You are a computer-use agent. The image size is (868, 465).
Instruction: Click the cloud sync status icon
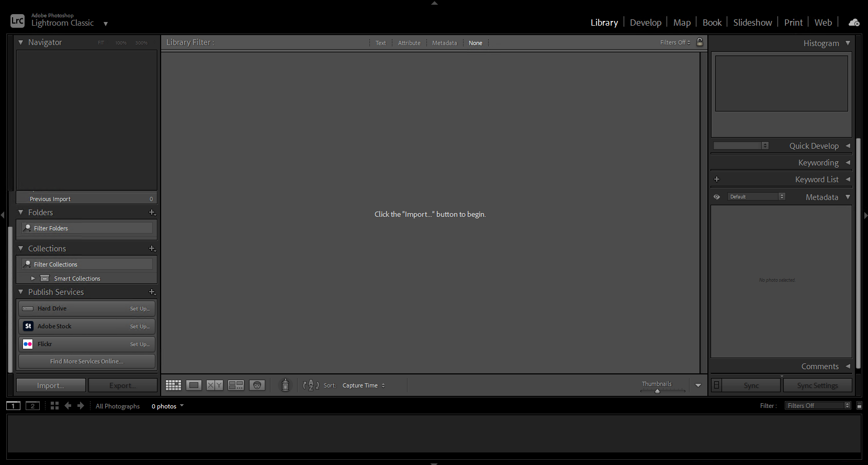coord(854,23)
